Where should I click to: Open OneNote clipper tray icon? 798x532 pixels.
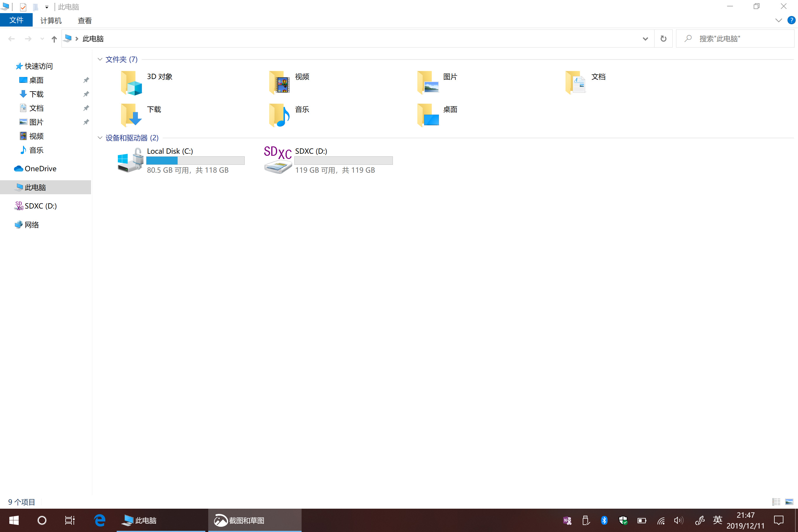(x=567, y=520)
